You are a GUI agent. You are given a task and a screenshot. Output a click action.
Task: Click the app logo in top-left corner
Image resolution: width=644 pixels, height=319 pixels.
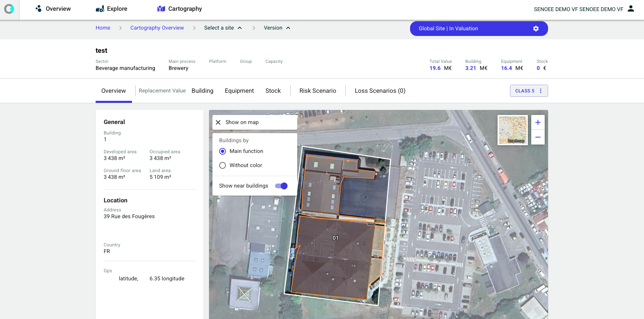[9, 9]
